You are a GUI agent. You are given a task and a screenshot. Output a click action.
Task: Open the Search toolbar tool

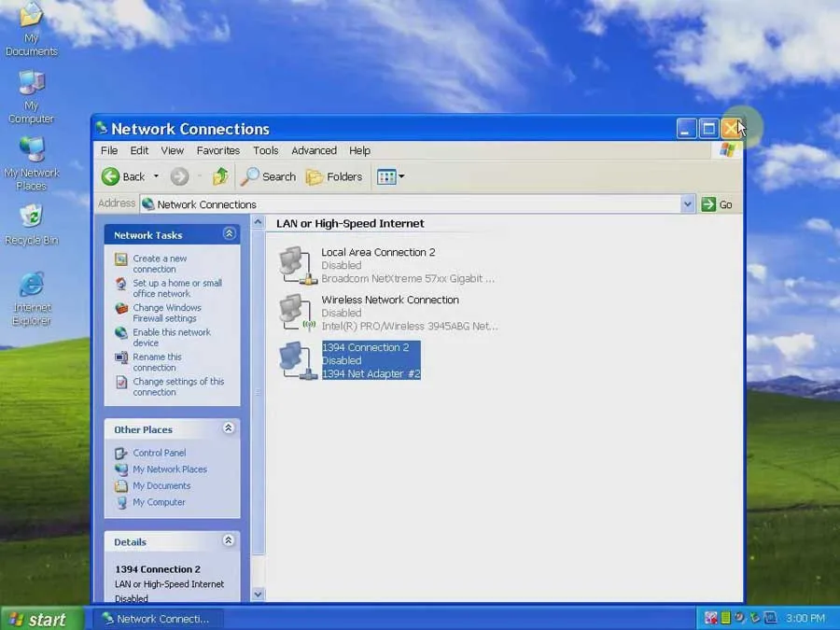coord(269,176)
